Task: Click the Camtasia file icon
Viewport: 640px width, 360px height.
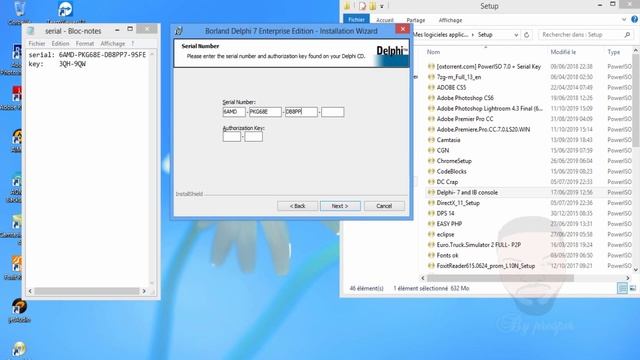Action: point(431,140)
